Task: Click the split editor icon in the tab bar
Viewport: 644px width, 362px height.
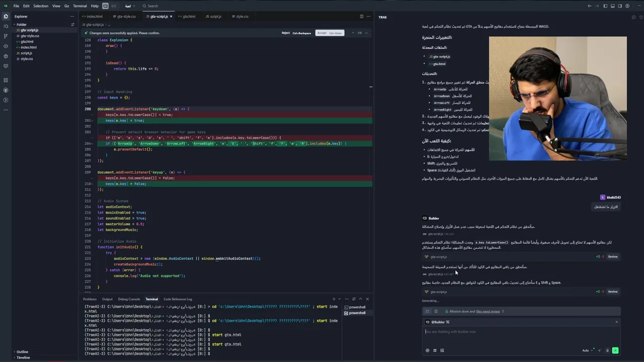Action: tap(361, 16)
